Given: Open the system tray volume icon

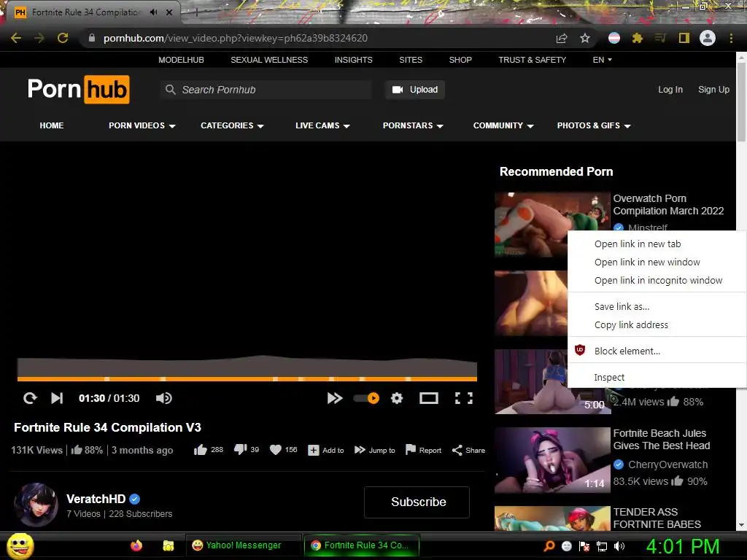Looking at the screenshot, I should tap(619, 546).
